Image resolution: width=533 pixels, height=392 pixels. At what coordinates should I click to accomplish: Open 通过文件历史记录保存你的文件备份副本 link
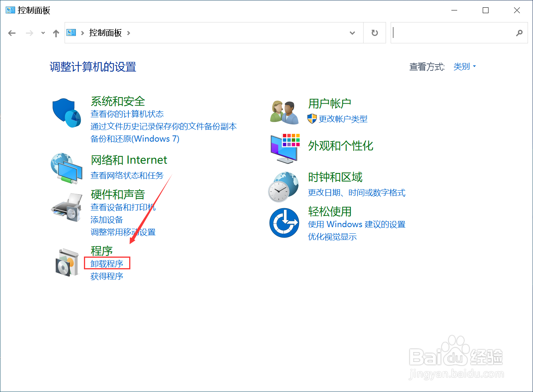(x=164, y=127)
